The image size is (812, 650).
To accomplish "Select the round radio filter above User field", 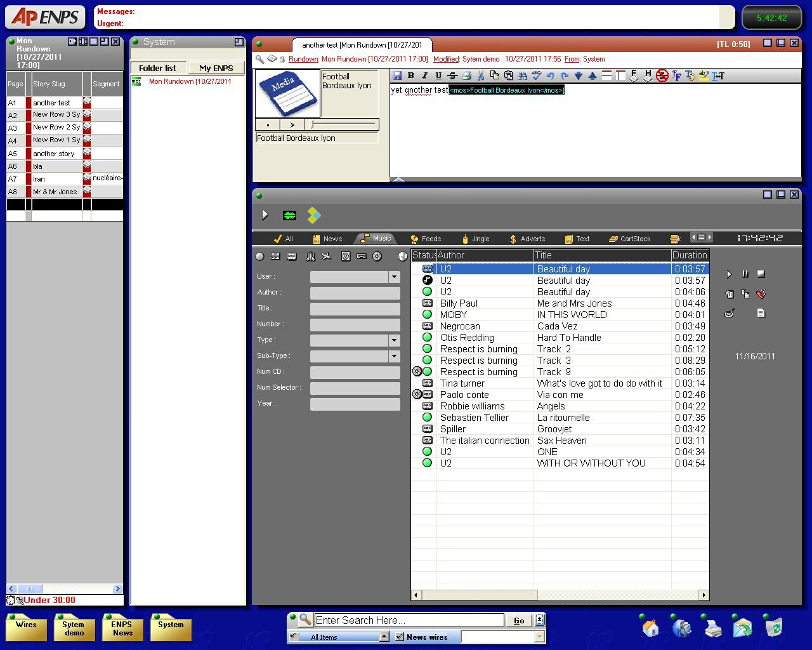I will (259, 256).
